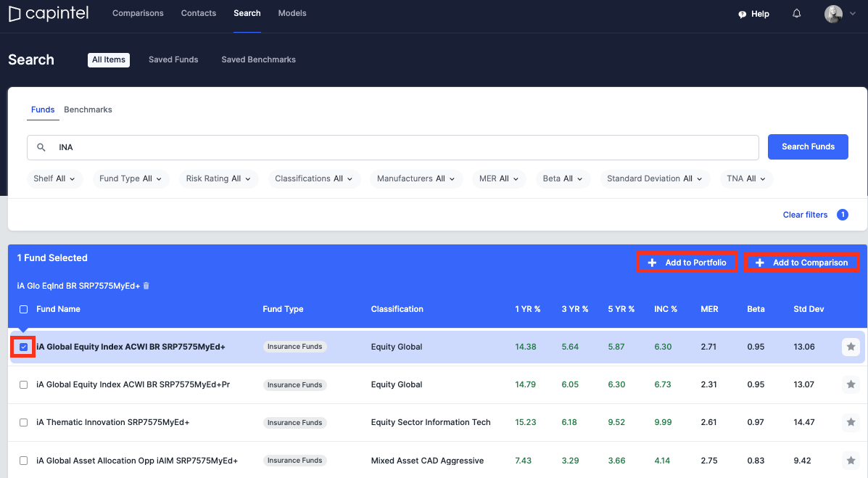Viewport: 868px width, 478px height.
Task: Click the Capintel logo
Action: point(49,13)
